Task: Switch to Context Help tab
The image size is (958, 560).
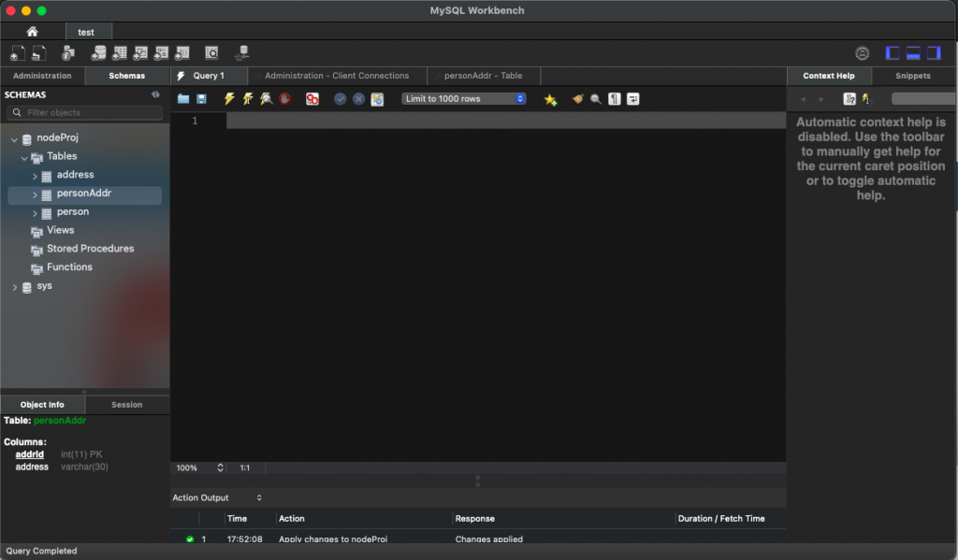Action: (829, 76)
